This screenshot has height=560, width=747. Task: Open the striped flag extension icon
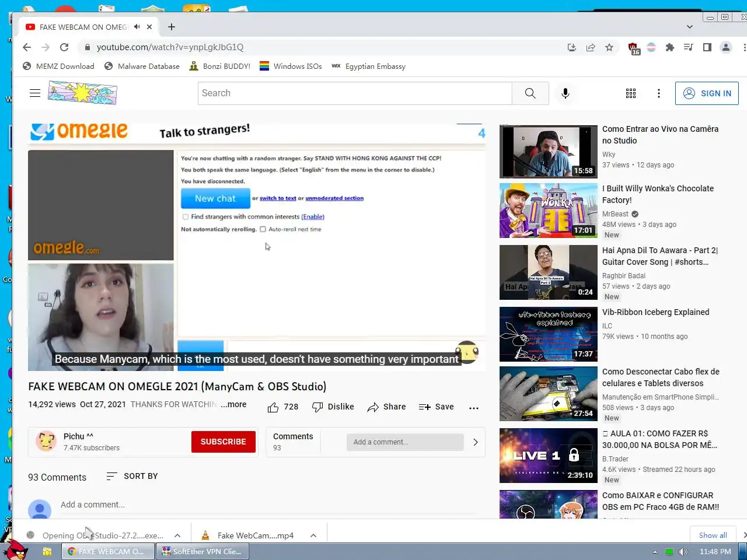[651, 47]
